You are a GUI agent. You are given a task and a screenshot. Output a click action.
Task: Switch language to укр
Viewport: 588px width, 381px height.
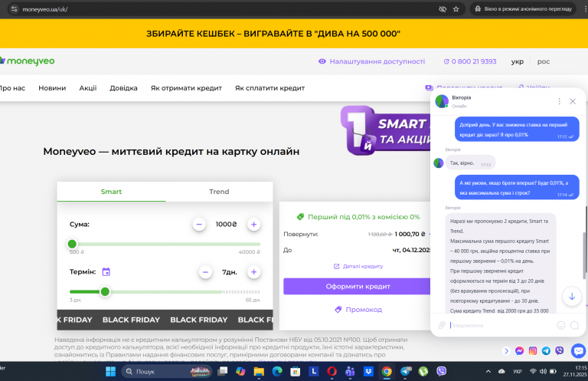(x=517, y=61)
